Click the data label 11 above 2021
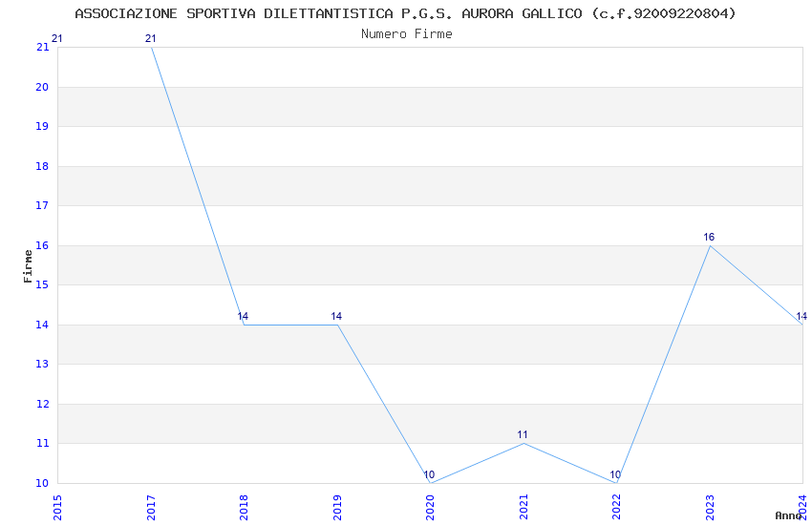The image size is (812, 525). [x=523, y=434]
